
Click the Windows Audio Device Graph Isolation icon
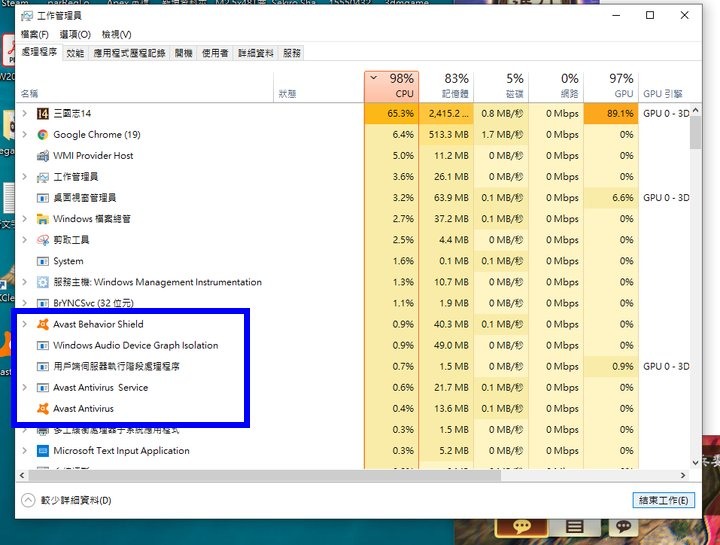tap(43, 345)
